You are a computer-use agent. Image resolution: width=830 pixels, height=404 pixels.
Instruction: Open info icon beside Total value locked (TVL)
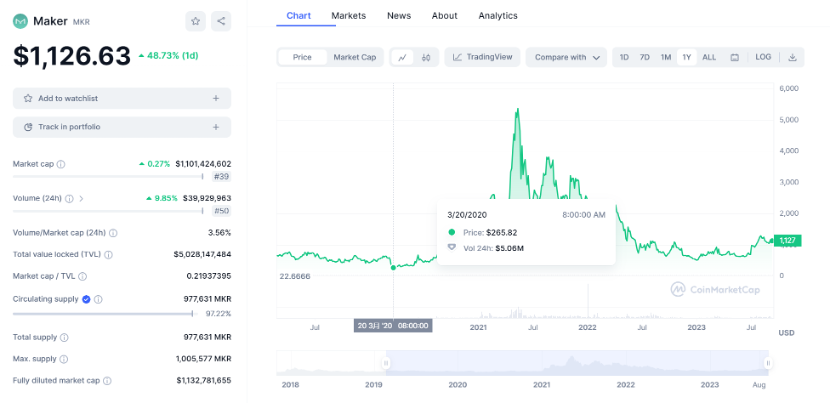(x=109, y=255)
